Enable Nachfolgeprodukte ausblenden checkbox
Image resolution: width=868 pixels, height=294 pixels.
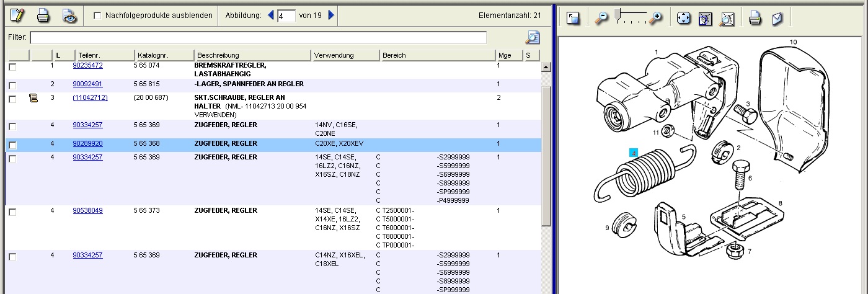point(97,16)
